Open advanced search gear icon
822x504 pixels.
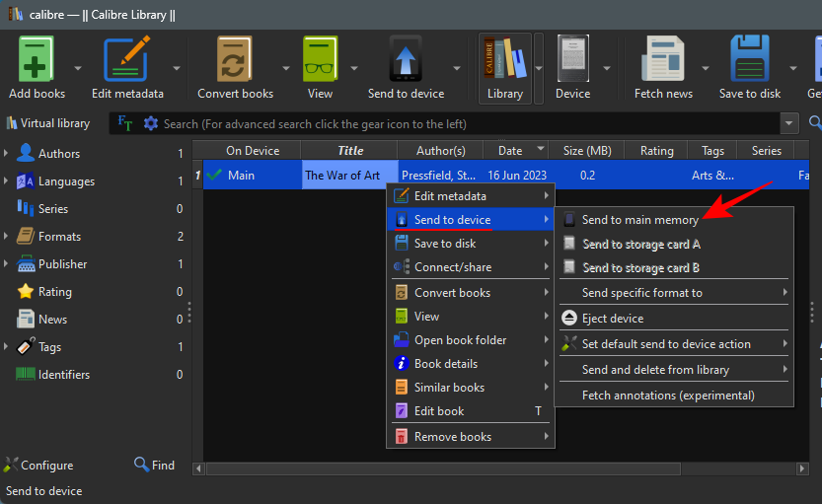151,123
